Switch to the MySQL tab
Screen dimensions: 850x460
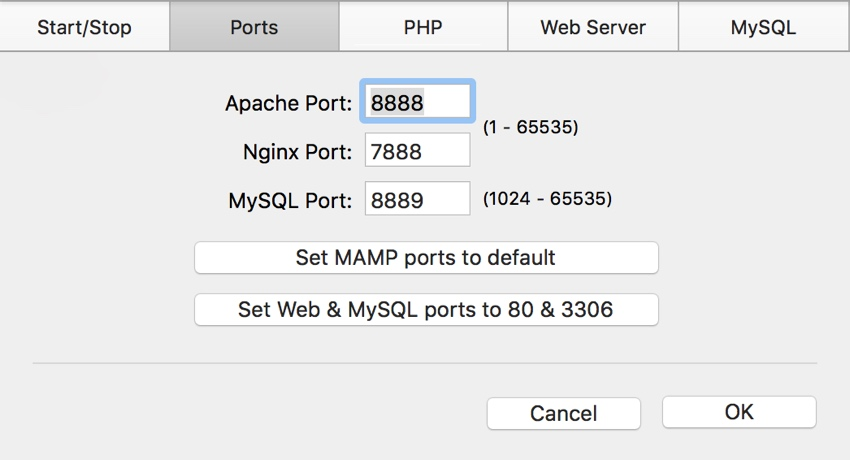click(764, 27)
